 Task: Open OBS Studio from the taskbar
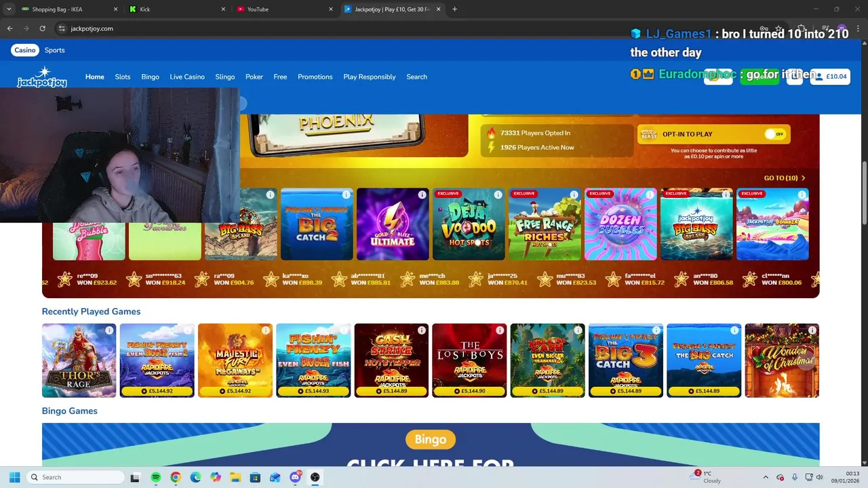point(315,477)
